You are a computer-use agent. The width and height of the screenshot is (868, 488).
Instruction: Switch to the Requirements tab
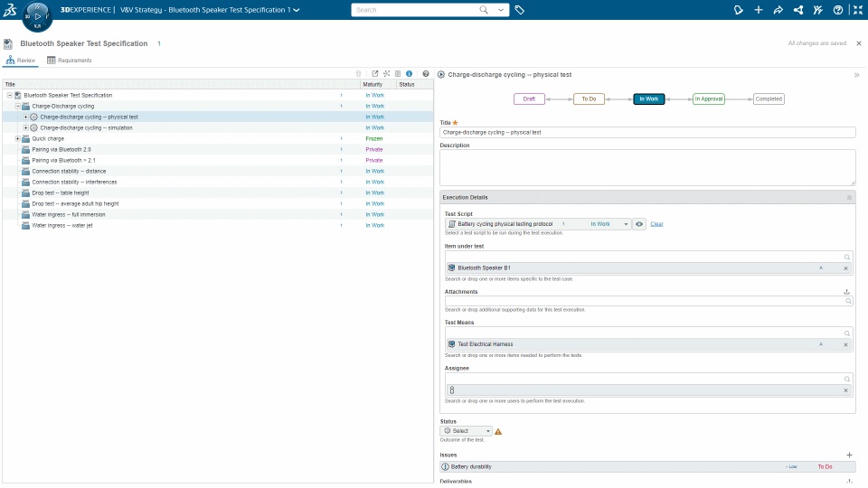pos(70,61)
